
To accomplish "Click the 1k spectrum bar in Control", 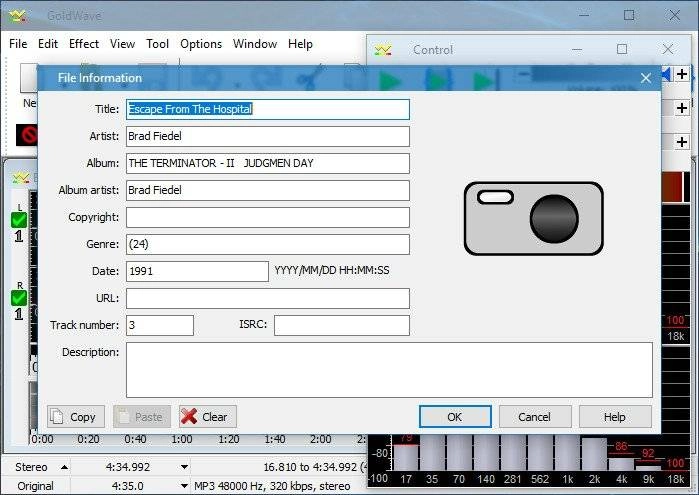I will click(567, 454).
